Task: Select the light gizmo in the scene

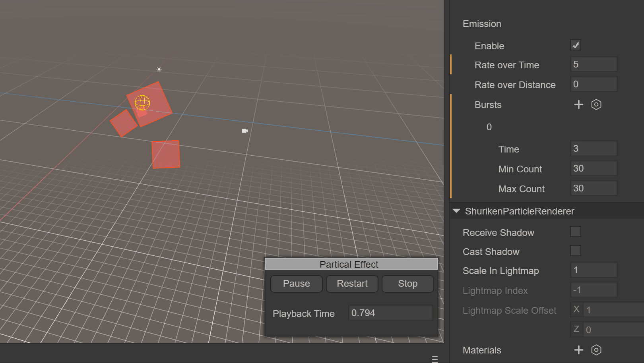Action: (159, 70)
